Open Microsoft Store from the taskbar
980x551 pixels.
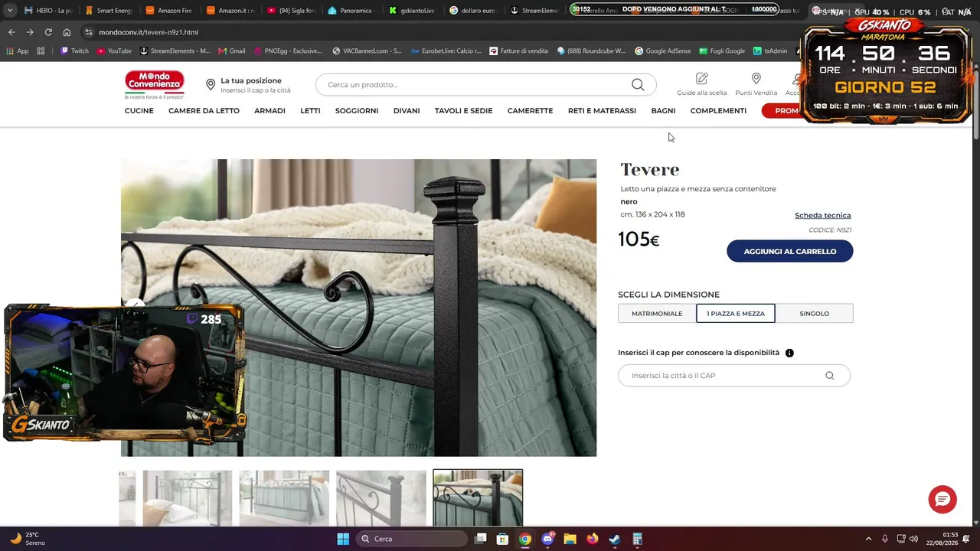pos(502,539)
